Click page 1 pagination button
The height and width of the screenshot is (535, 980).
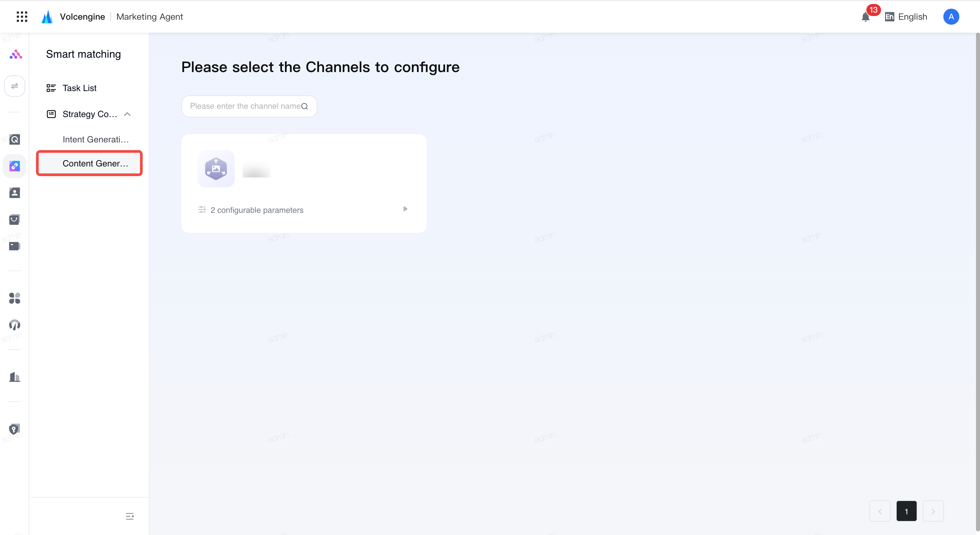[906, 511]
